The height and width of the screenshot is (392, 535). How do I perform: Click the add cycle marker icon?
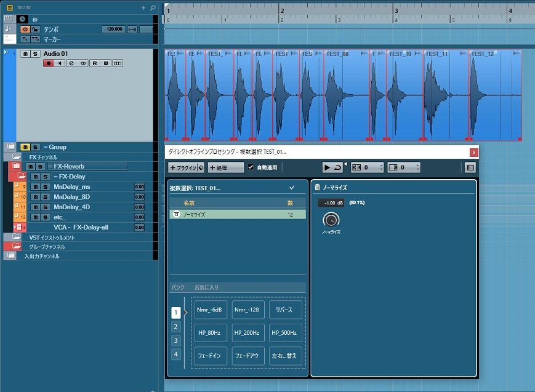click(x=35, y=39)
